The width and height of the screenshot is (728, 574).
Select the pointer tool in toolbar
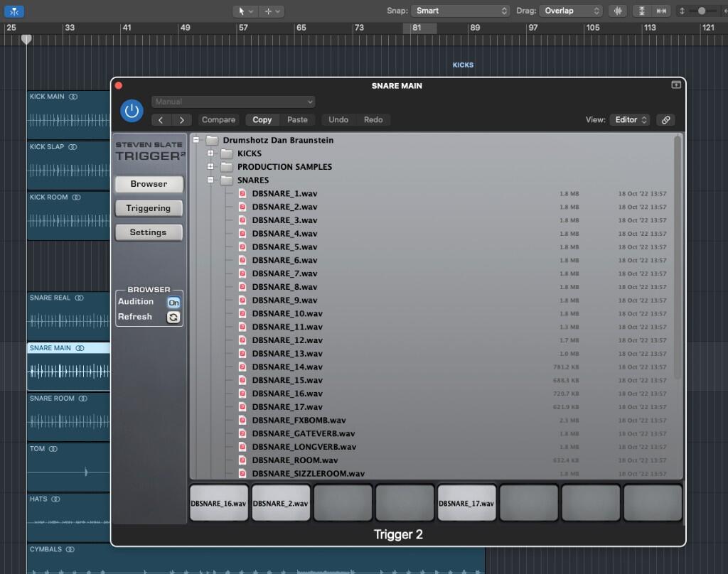[242, 11]
